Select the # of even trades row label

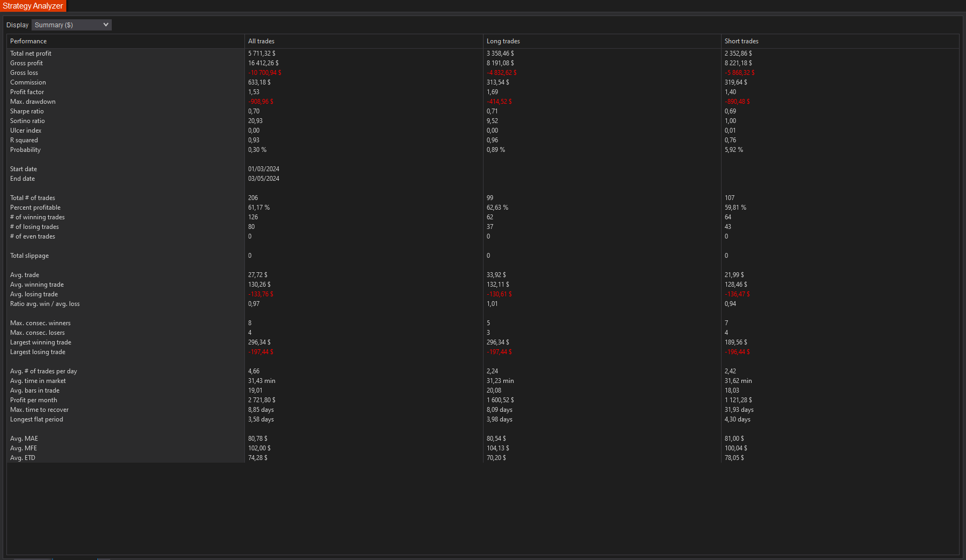coord(33,236)
